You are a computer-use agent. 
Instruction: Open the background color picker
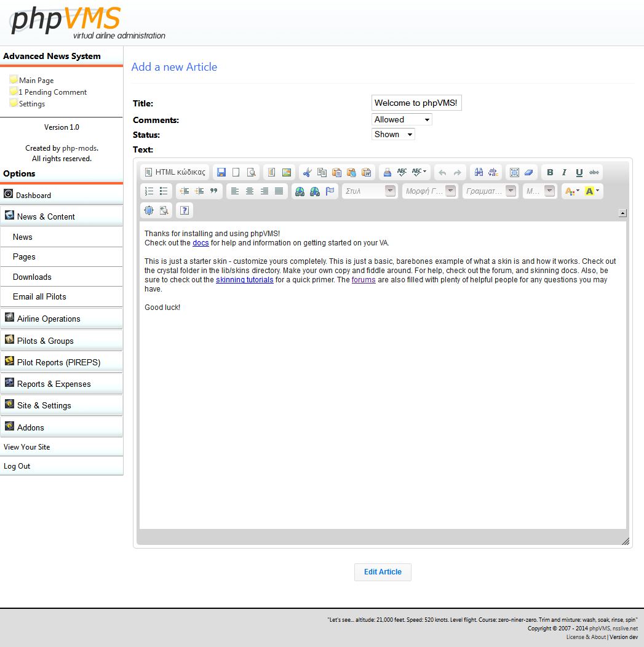pyautogui.click(x=592, y=191)
